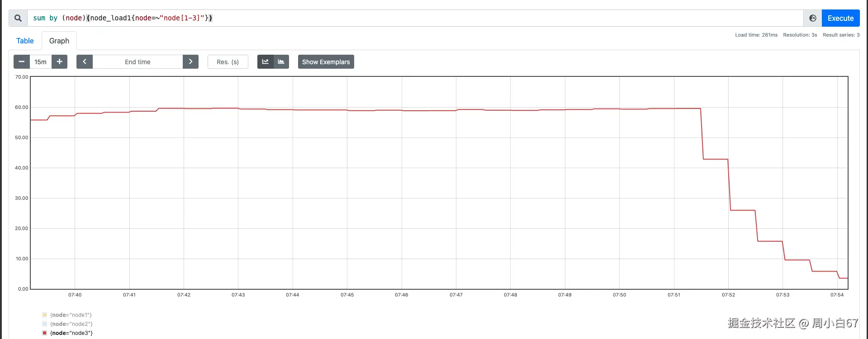This screenshot has width=868, height=339.
Task: Click the Show Exemplars button
Action: click(326, 62)
